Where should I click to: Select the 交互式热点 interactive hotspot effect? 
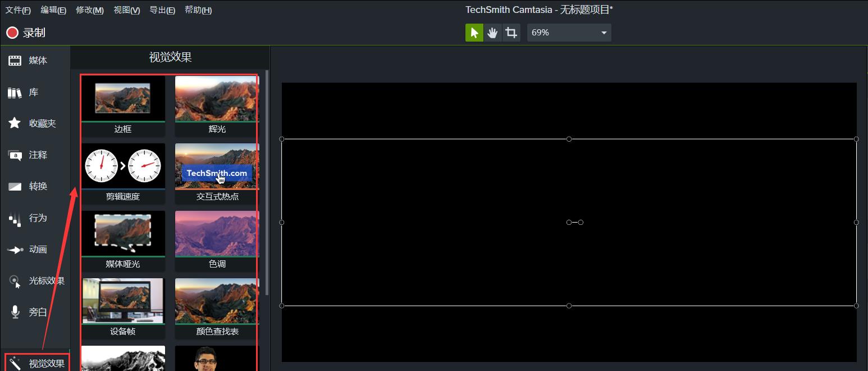pyautogui.click(x=217, y=174)
